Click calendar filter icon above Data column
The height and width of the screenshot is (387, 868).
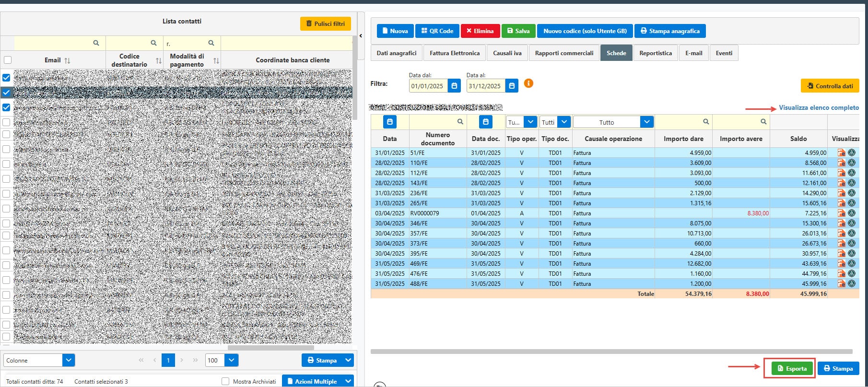[x=390, y=122]
